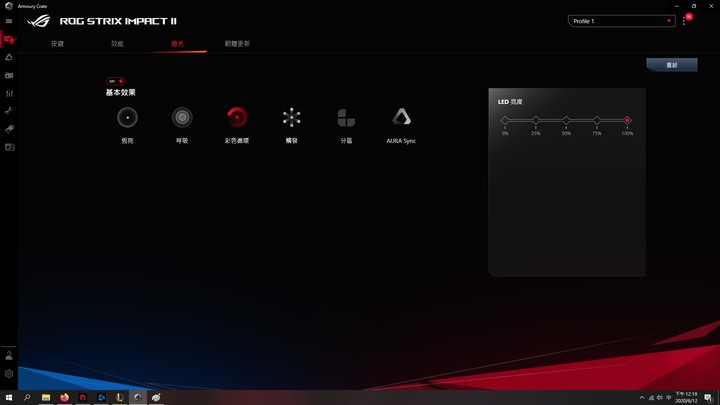Open the news sidebar icon below the tag
The height and width of the screenshot is (405, 720).
pyautogui.click(x=9, y=147)
